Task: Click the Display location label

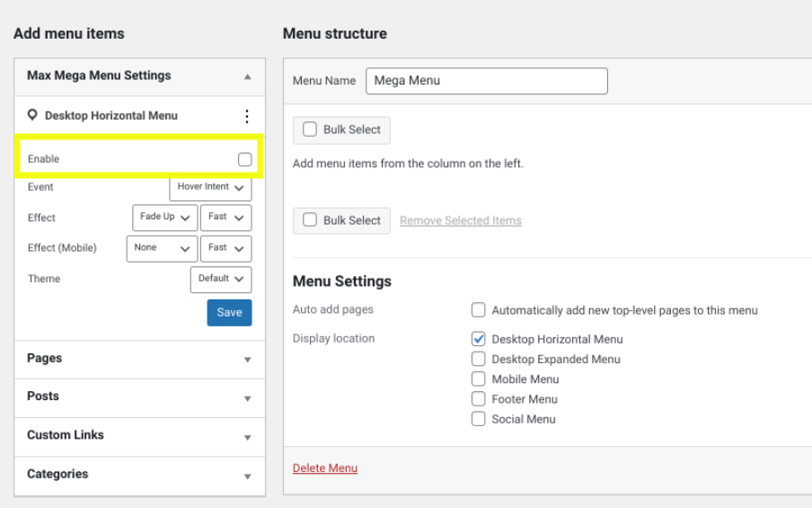Action: pyautogui.click(x=333, y=338)
